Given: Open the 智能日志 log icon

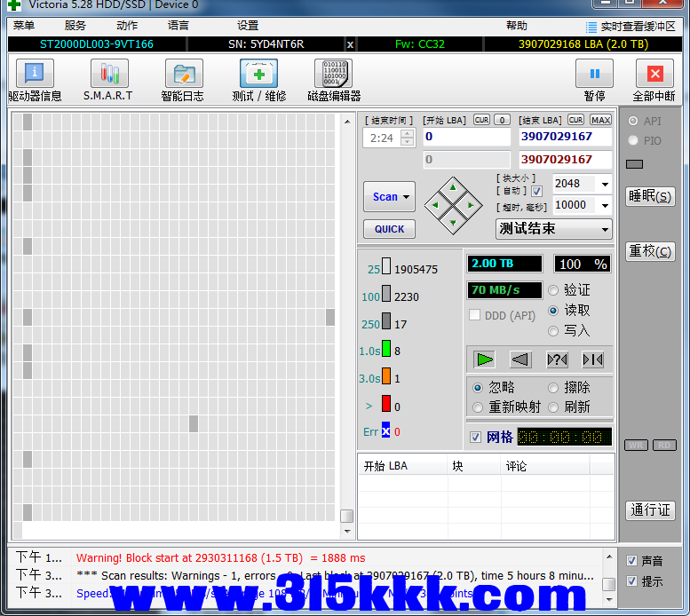Looking at the screenshot, I should 183,75.
